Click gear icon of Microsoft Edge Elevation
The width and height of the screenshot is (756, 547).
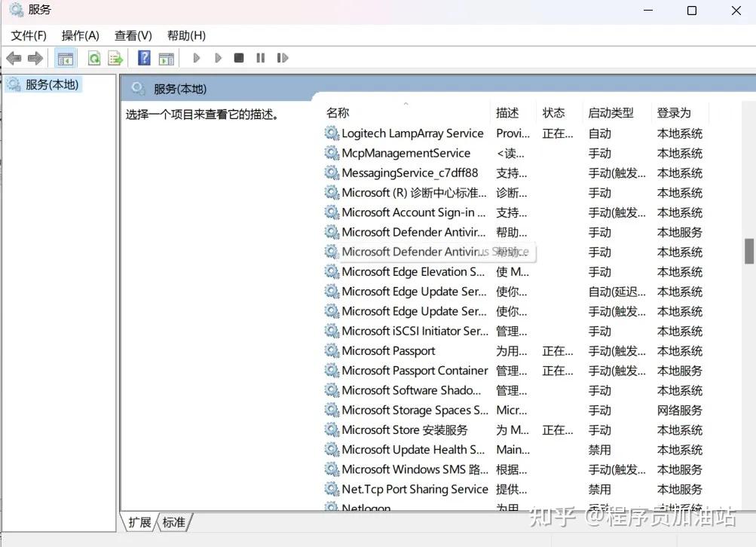tap(332, 271)
